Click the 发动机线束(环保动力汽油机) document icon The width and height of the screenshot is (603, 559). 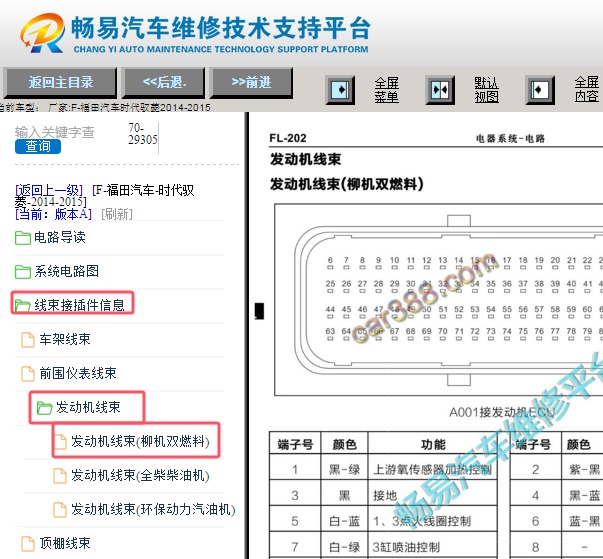pos(60,509)
